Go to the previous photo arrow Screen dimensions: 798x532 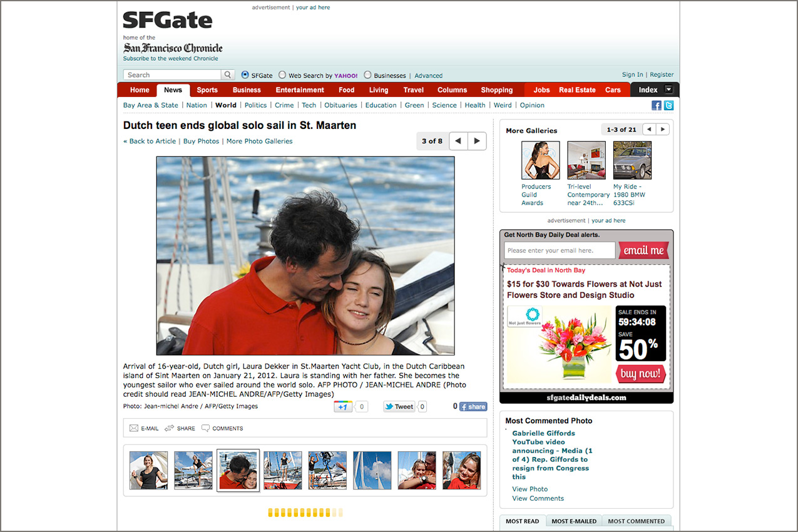click(458, 141)
